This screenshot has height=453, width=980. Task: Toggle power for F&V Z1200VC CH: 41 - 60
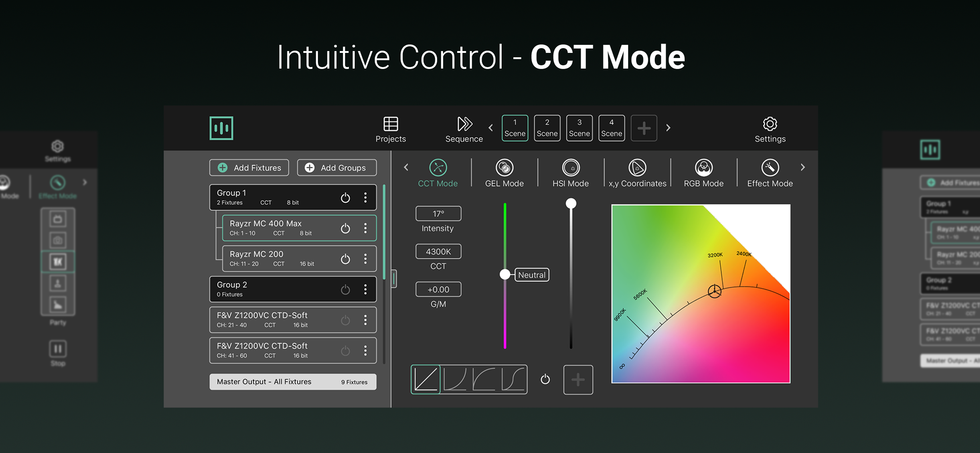point(345,350)
